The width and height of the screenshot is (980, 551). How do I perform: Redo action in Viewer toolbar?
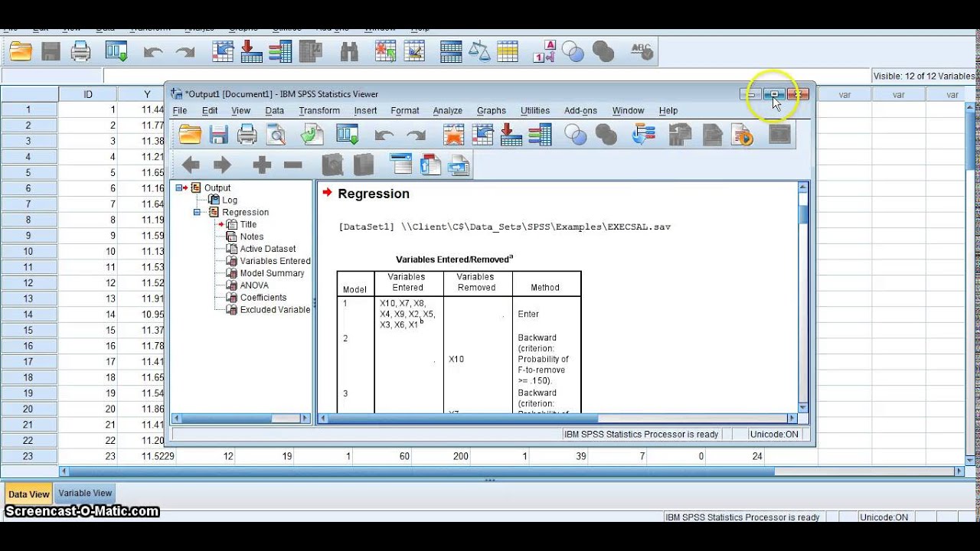click(x=416, y=135)
